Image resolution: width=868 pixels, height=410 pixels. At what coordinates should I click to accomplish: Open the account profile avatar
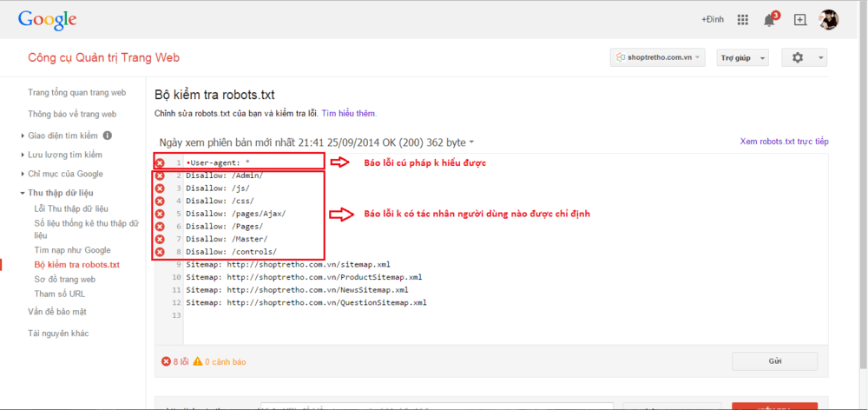tap(829, 19)
